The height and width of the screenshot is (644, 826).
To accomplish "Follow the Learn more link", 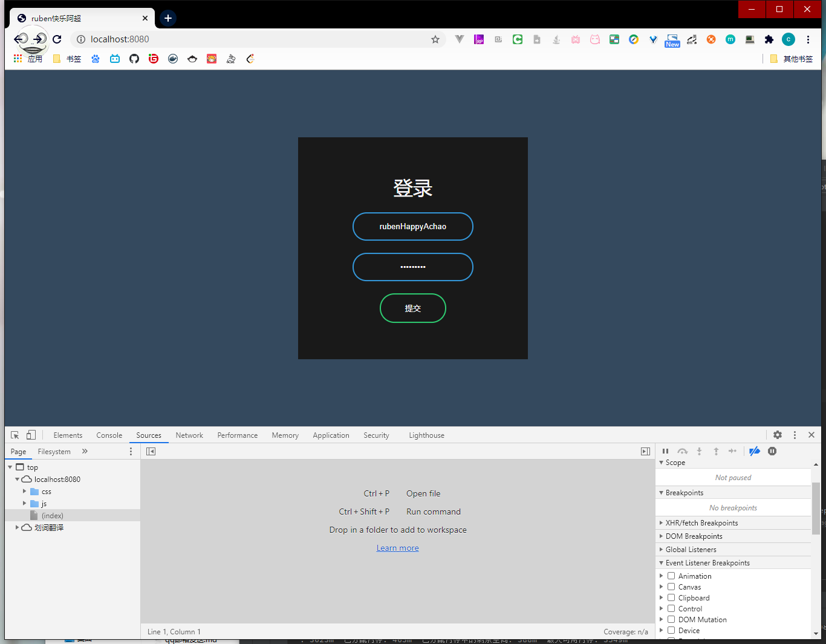I will [397, 548].
